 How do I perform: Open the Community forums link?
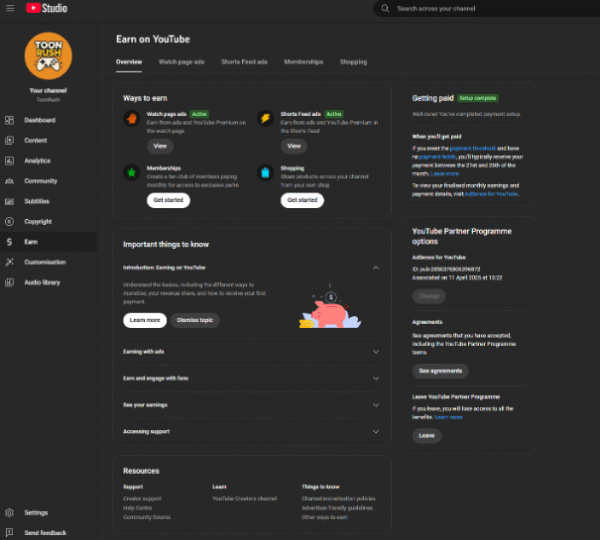147,517
